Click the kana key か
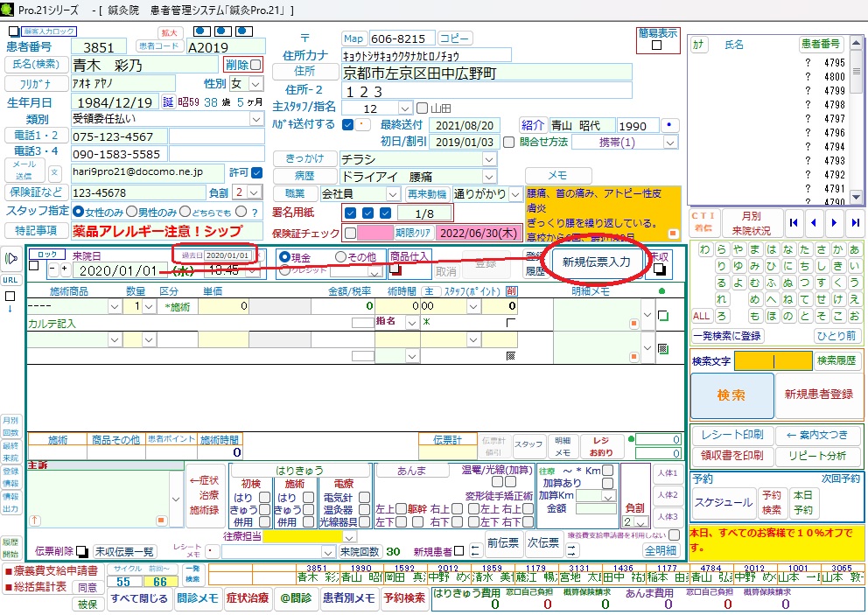Image resolution: width=868 pixels, height=615 pixels. tap(838, 249)
